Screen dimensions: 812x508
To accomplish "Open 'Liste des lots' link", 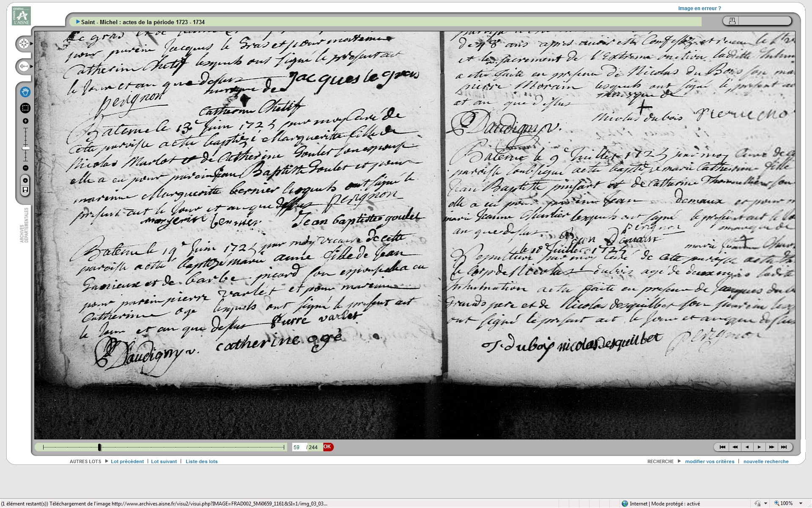I will pyautogui.click(x=201, y=461).
